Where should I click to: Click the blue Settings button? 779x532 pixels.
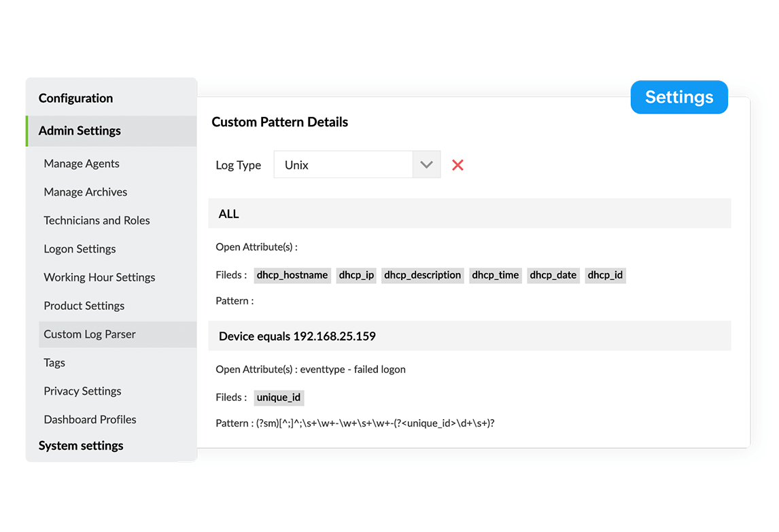(x=679, y=97)
